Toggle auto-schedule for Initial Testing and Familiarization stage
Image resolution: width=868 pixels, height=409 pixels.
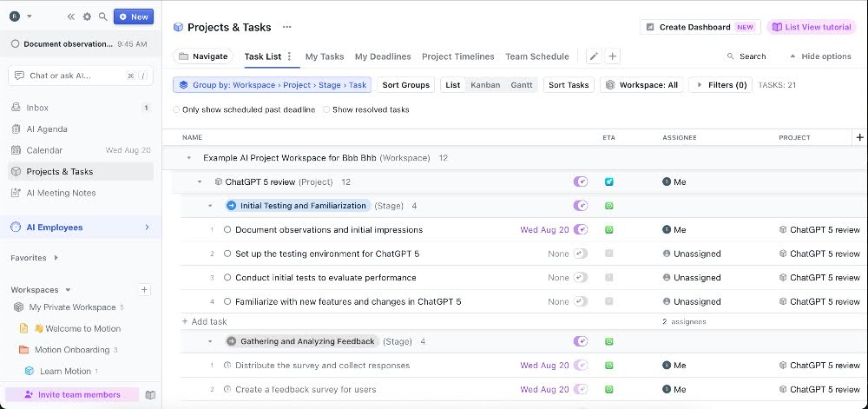[x=580, y=206]
